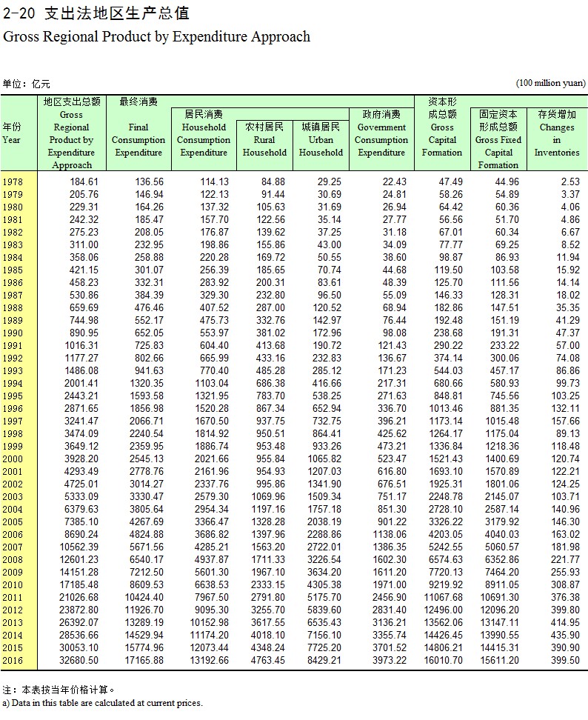Screen dimensions: 588x720
Task: Click the title 'Gross Regional Product by Expenditure Approach'
Action: pyautogui.click(x=156, y=37)
